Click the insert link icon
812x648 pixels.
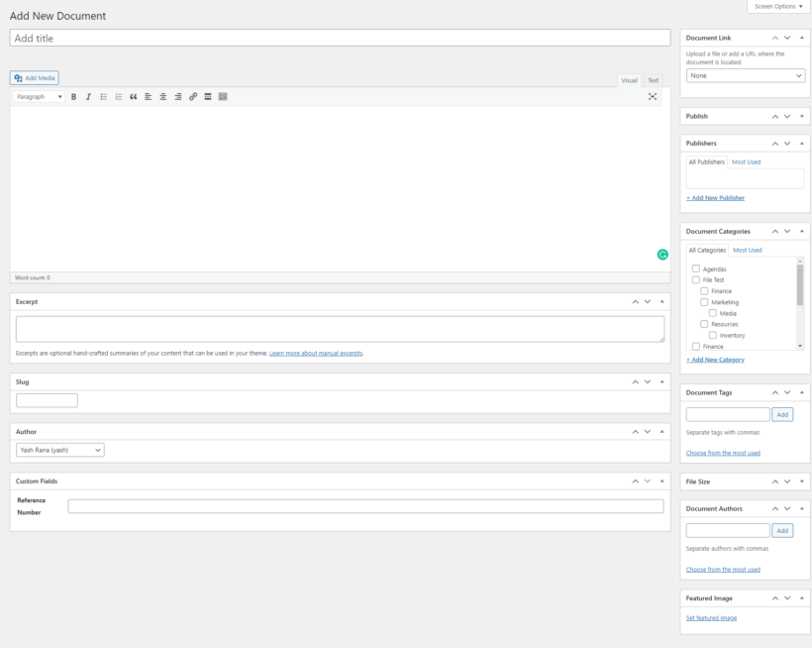[193, 97]
